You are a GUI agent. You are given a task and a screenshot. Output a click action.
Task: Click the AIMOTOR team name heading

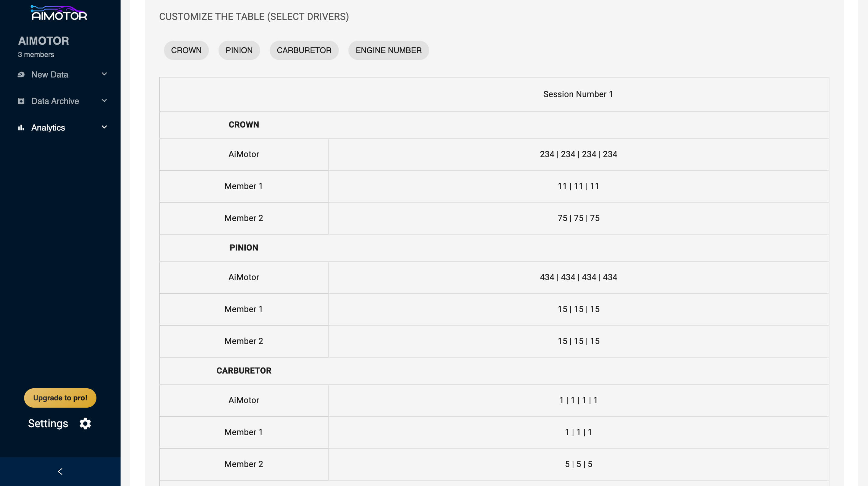pyautogui.click(x=43, y=41)
